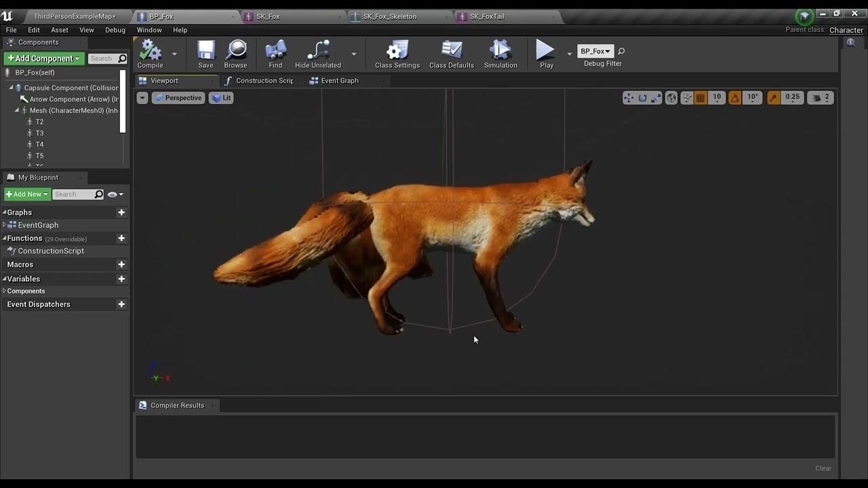The width and height of the screenshot is (868, 488).
Task: Add new function with plus icon
Action: pos(121,239)
